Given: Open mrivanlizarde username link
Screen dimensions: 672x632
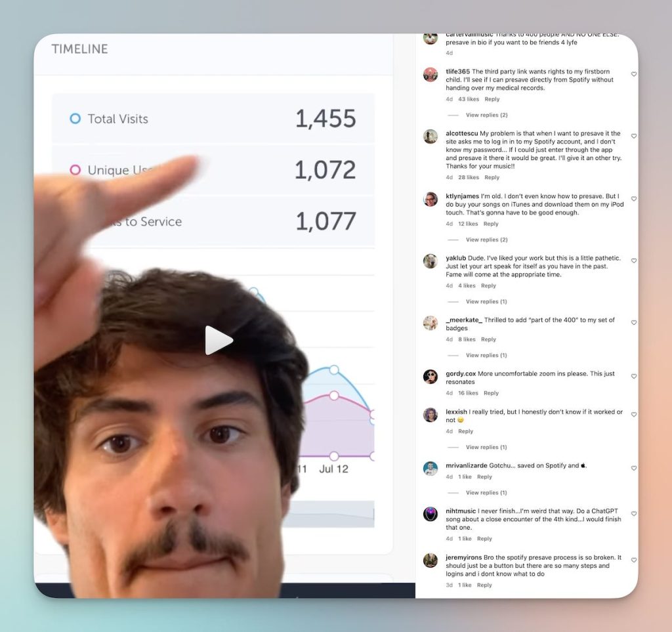Looking at the screenshot, I should coord(467,465).
